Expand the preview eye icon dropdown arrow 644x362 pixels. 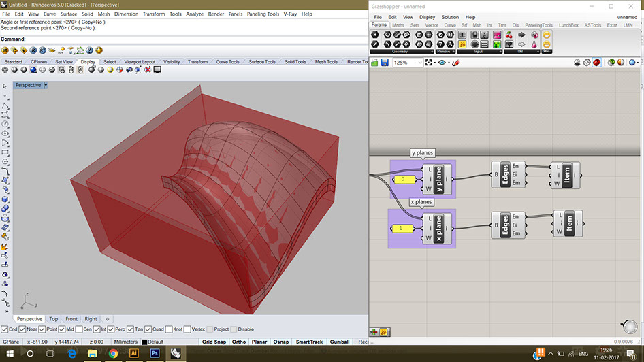point(449,63)
